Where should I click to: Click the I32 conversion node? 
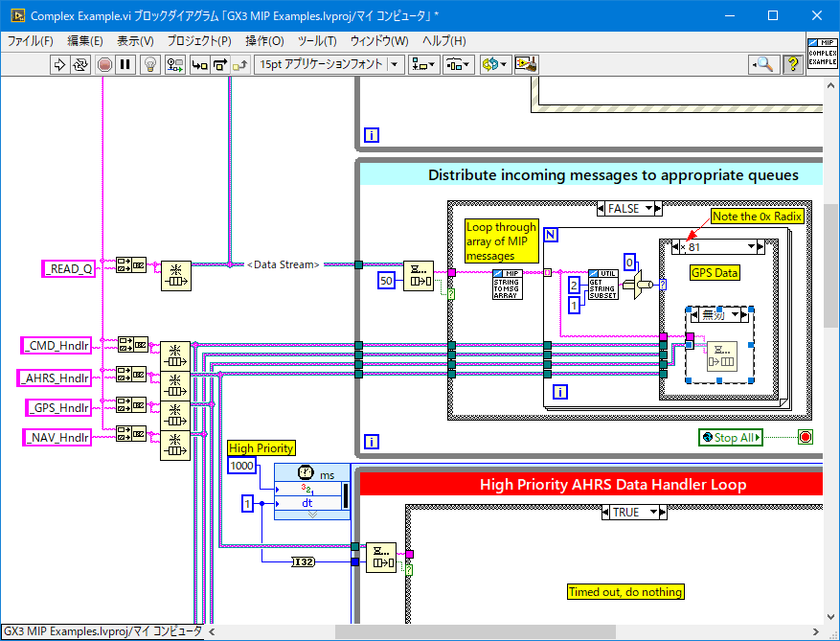[x=304, y=561]
